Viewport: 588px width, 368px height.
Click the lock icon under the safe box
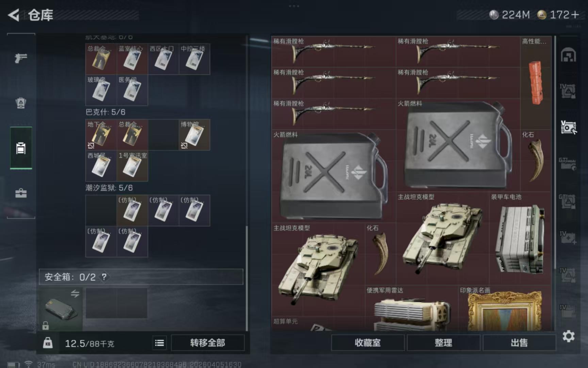pos(45,325)
